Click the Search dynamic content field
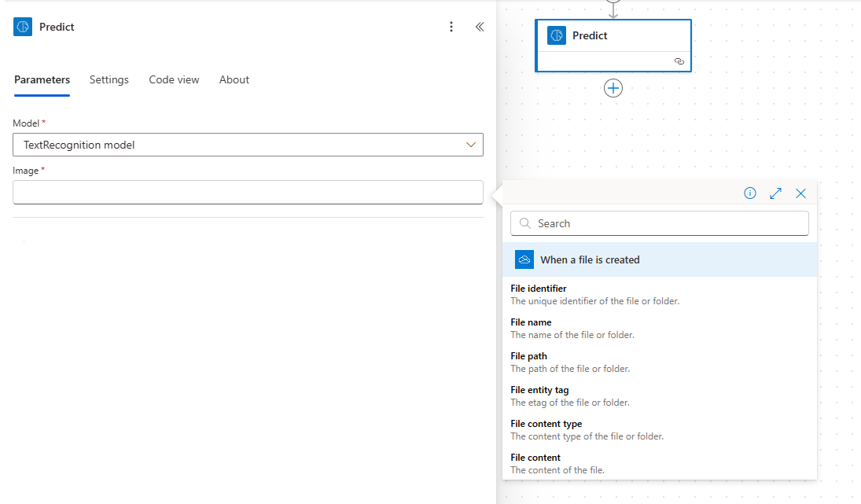 point(660,223)
